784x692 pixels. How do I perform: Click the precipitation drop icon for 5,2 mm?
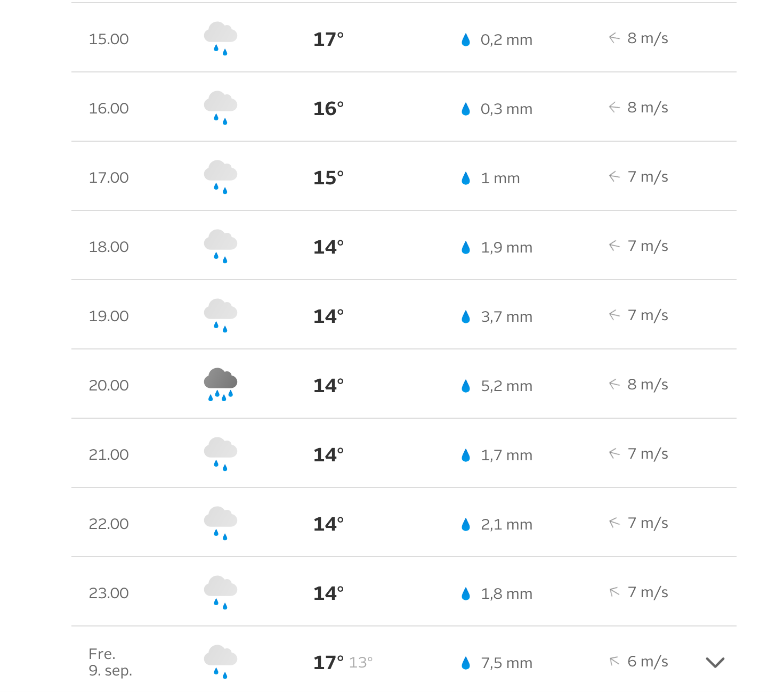pos(466,386)
